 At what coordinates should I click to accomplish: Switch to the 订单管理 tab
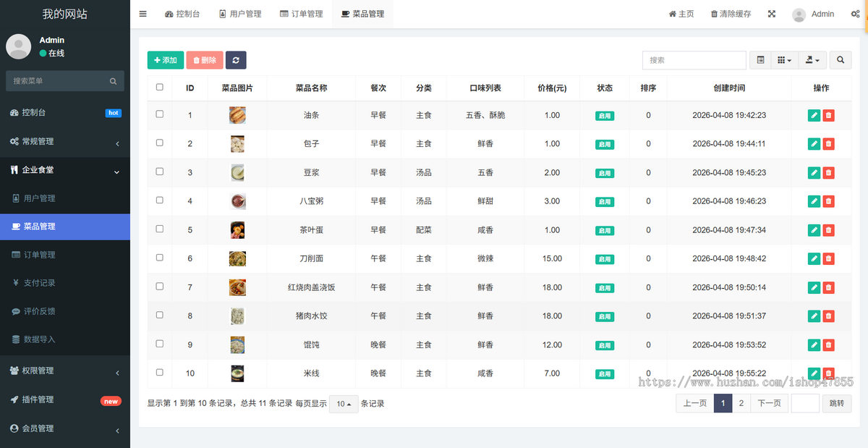302,14
